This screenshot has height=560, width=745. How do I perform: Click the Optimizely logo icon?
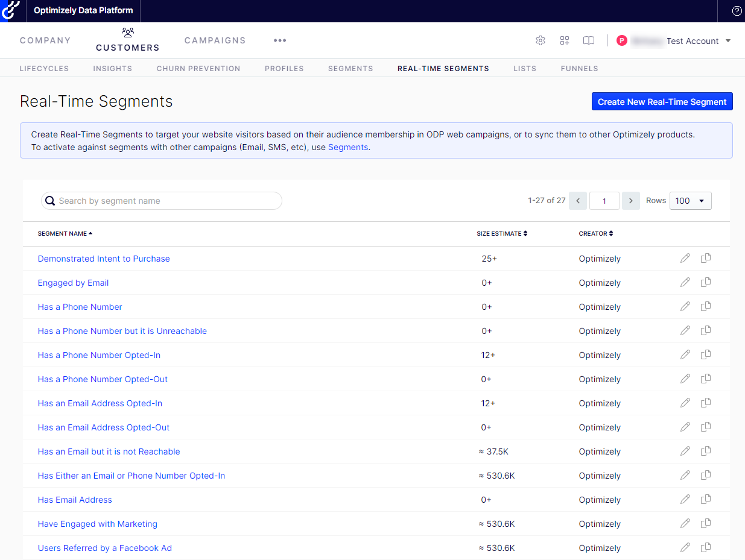11,11
